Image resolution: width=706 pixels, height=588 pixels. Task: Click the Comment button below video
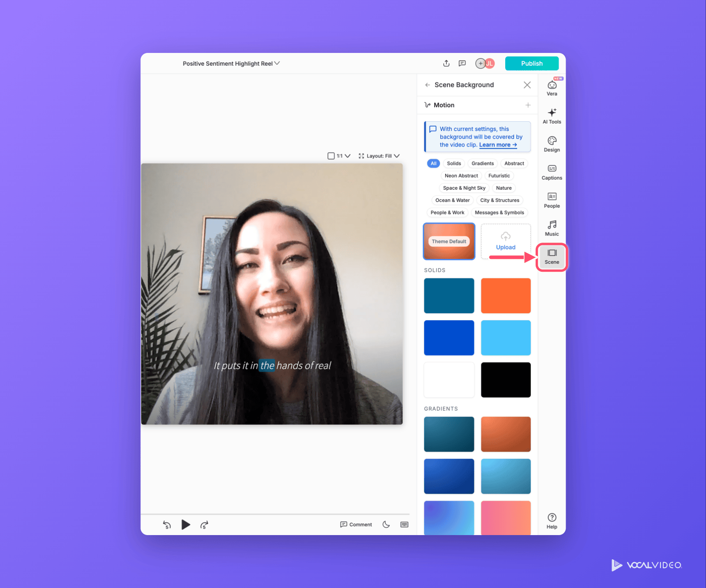[x=356, y=524]
